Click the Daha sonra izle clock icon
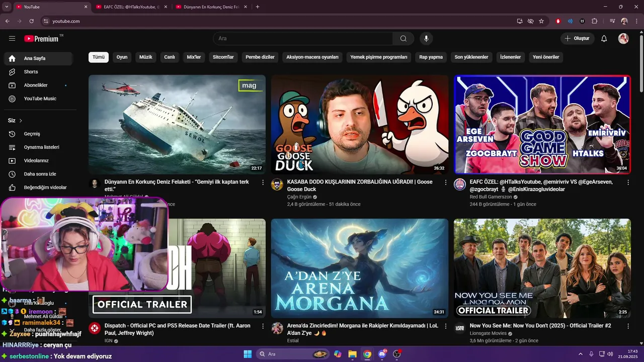 (12, 174)
